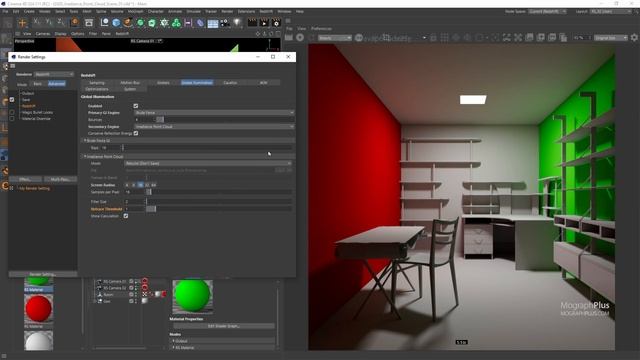Open the Redshift menu in main menu bar
640x360 pixels.
pos(266,11)
